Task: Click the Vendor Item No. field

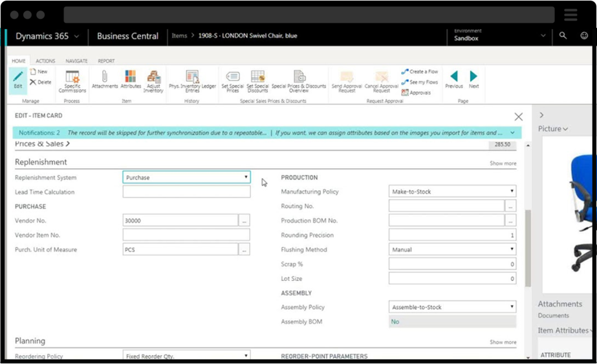Action: coord(186,235)
